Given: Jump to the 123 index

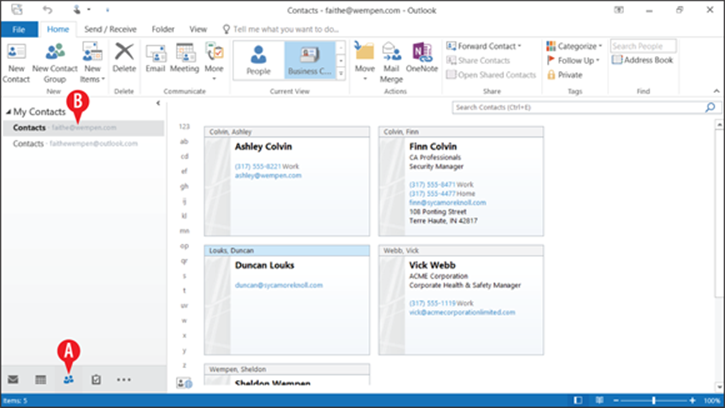Looking at the screenshot, I should click(184, 126).
